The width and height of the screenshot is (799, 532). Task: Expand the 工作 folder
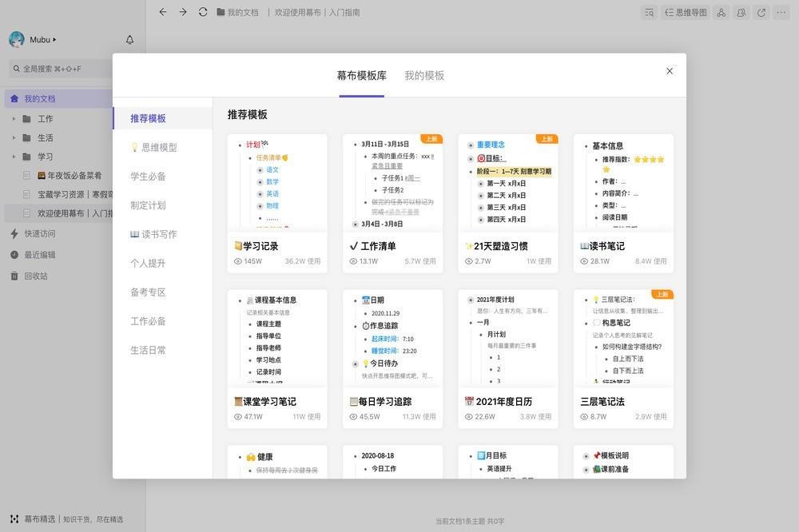click(14, 119)
